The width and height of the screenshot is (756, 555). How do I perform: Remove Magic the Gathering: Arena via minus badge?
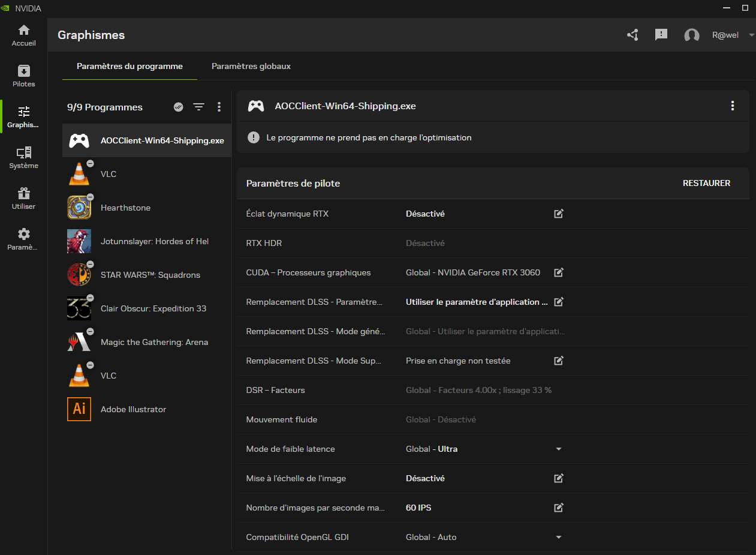coord(90,331)
